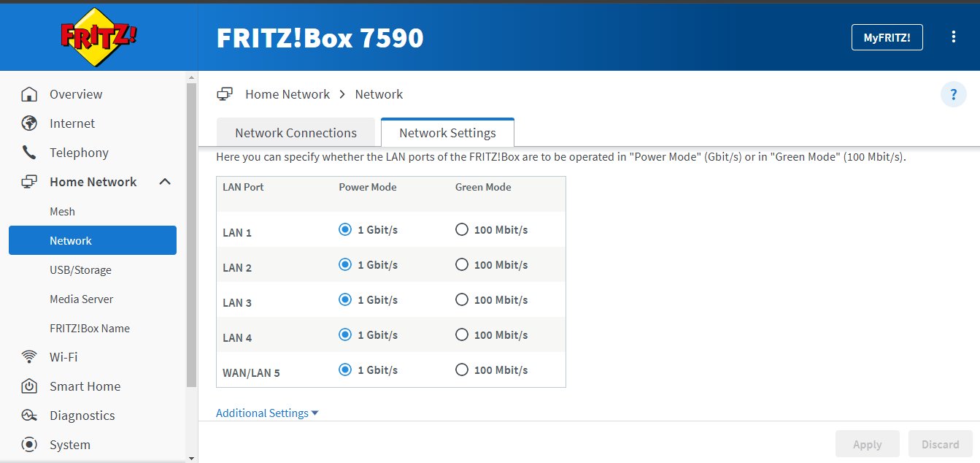Select Network in the sidebar
The height and width of the screenshot is (463, 980).
click(93, 240)
